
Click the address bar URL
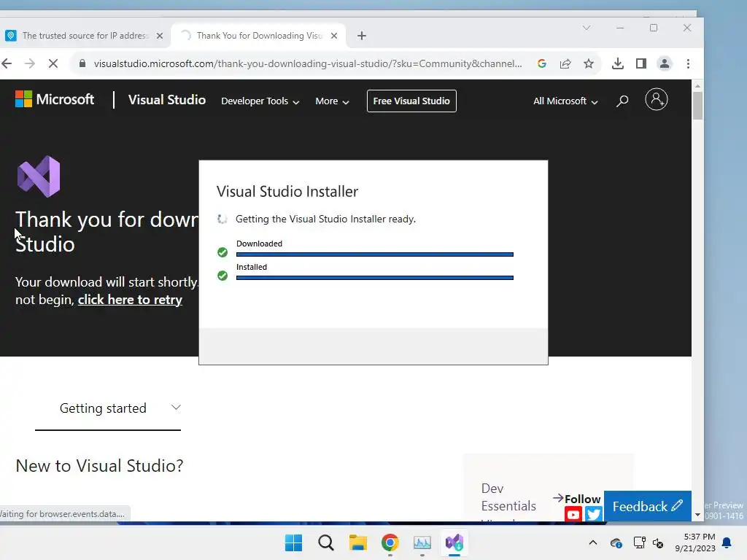pos(307,63)
